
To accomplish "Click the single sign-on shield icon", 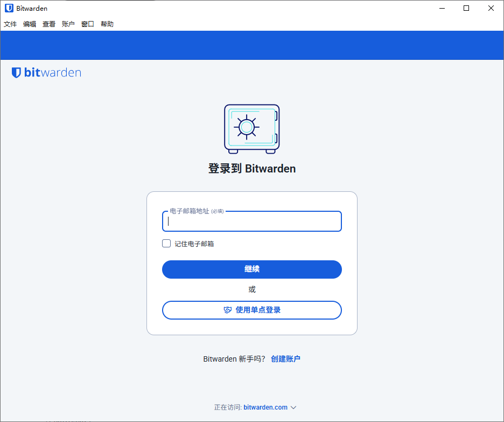I will click(x=227, y=310).
